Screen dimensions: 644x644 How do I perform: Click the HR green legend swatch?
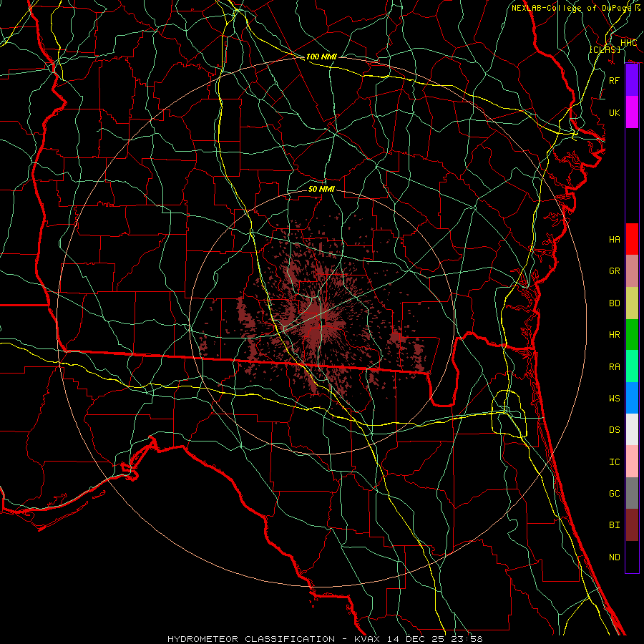632,335
